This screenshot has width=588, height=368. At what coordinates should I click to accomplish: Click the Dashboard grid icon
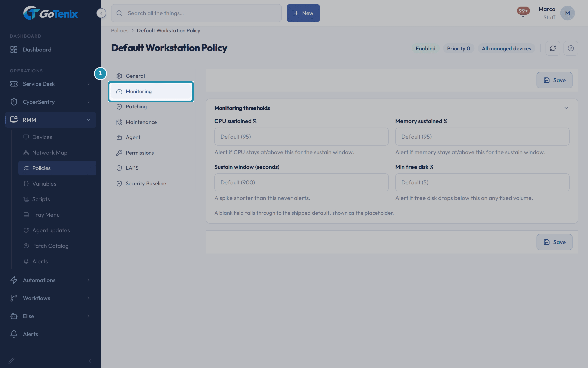click(x=14, y=49)
